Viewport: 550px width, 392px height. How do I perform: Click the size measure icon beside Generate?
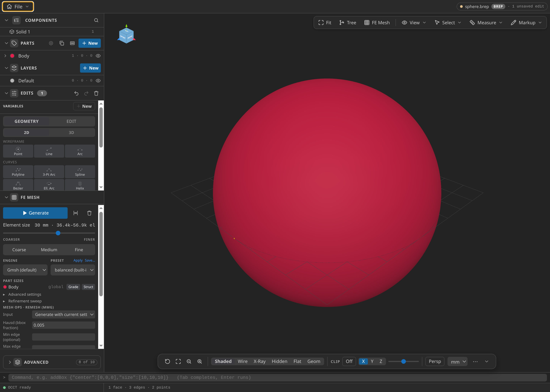(75, 213)
